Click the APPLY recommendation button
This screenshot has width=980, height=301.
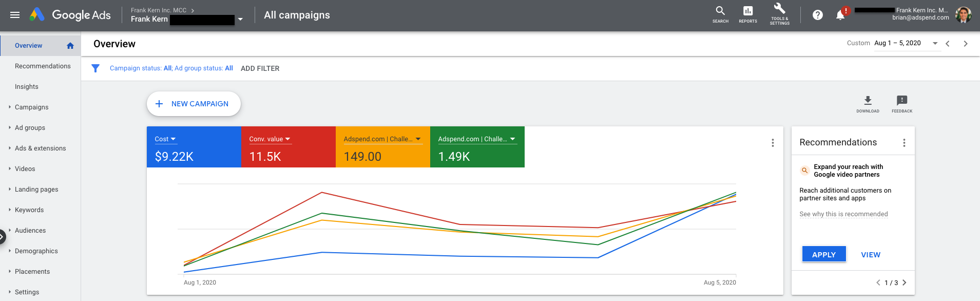(x=824, y=254)
